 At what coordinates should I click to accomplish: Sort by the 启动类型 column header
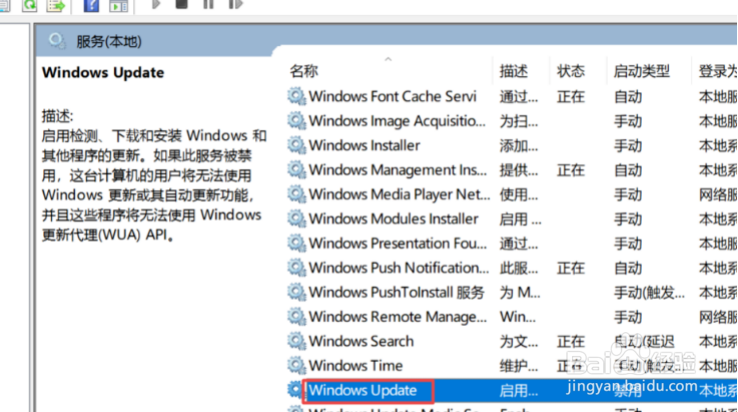pyautogui.click(x=642, y=71)
